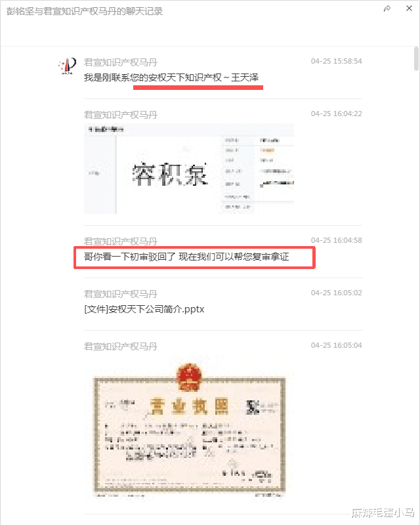
Task: Click the national emblem on the license image
Action: [189, 376]
